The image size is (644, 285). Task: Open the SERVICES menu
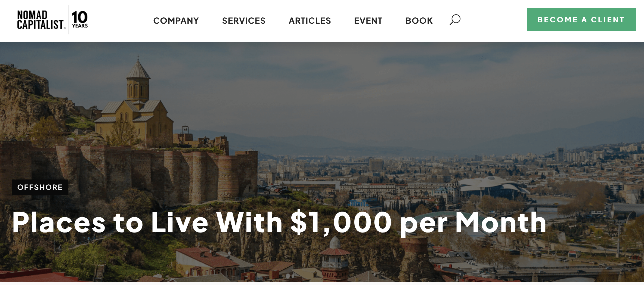244,21
